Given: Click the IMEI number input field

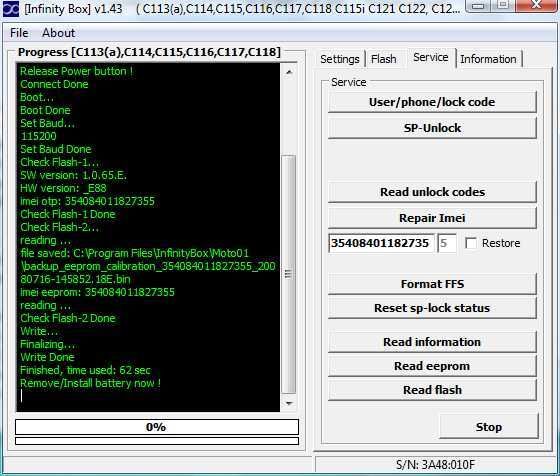Looking at the screenshot, I should [381, 243].
